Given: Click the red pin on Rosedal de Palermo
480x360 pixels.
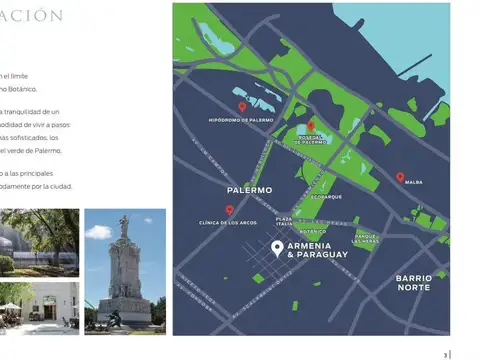Looking at the screenshot, I should coord(311,126).
